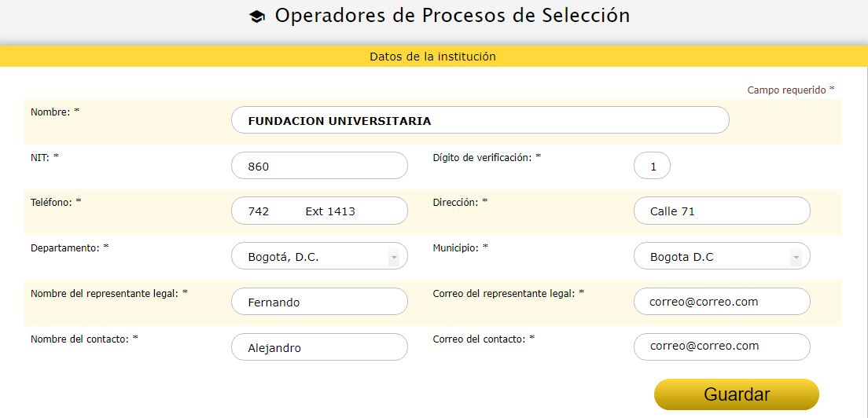The width and height of the screenshot is (868, 418).
Task: Click the graduation cap icon in header
Action: tap(257, 16)
